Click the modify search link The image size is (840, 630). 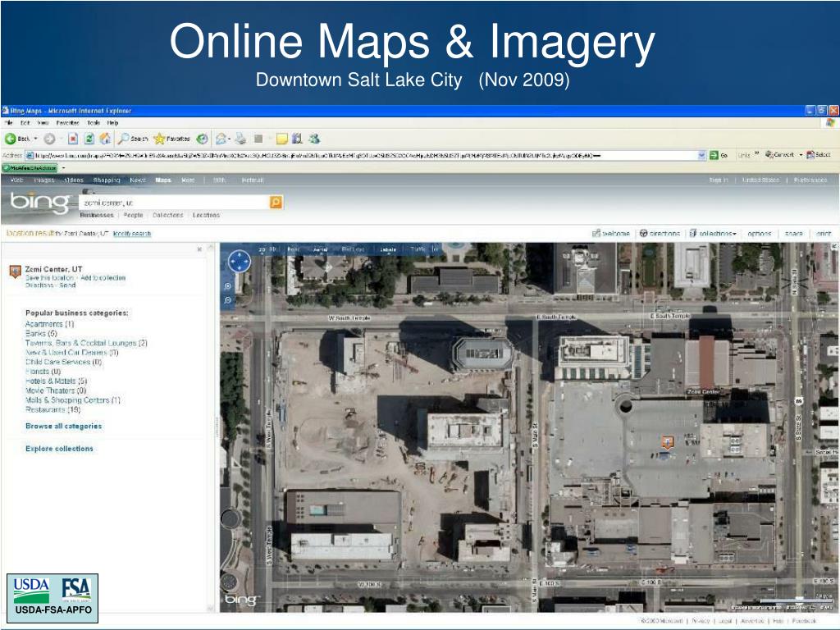click(x=132, y=234)
